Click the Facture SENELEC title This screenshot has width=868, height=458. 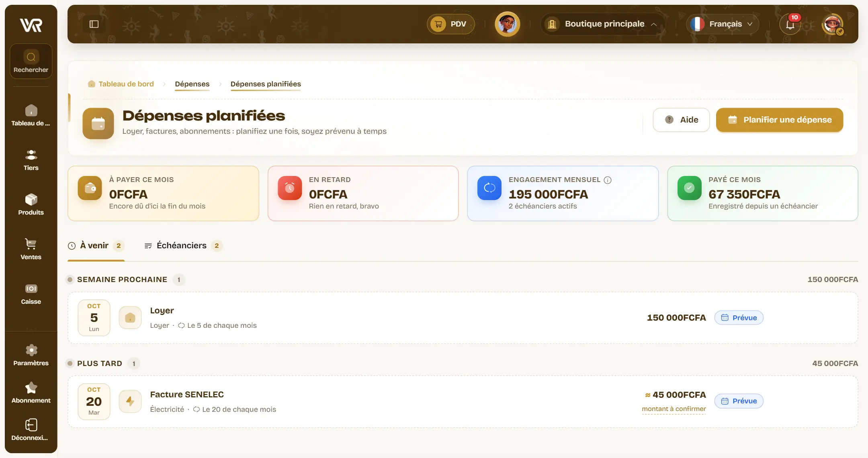(187, 395)
